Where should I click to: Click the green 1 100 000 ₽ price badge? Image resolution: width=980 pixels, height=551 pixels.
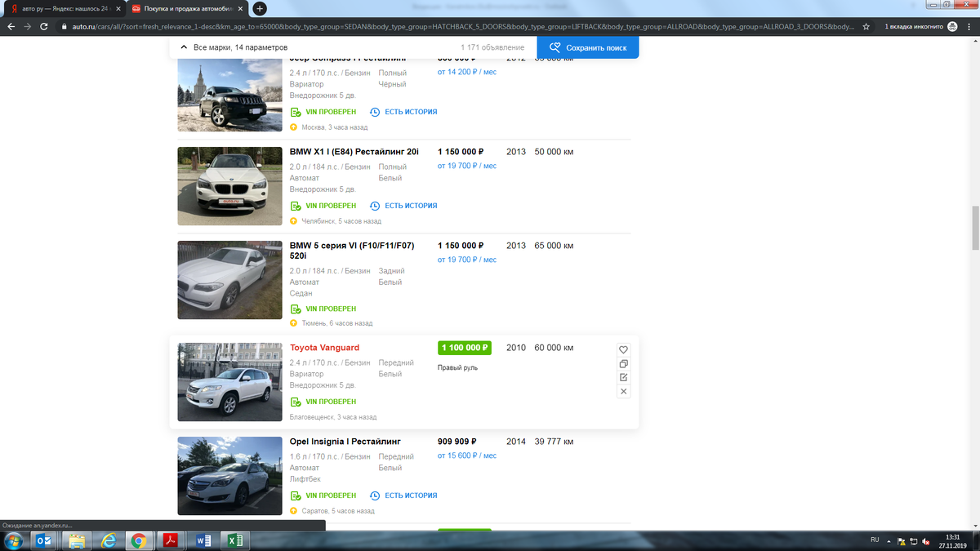[x=465, y=348]
